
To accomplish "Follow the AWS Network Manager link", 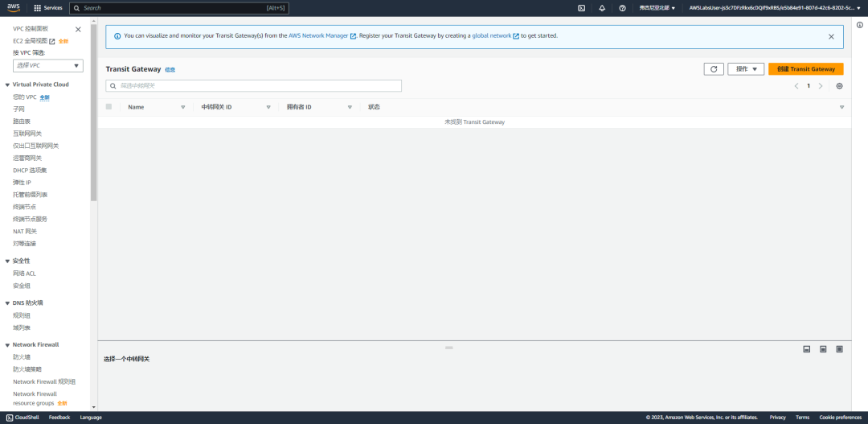I will point(318,35).
